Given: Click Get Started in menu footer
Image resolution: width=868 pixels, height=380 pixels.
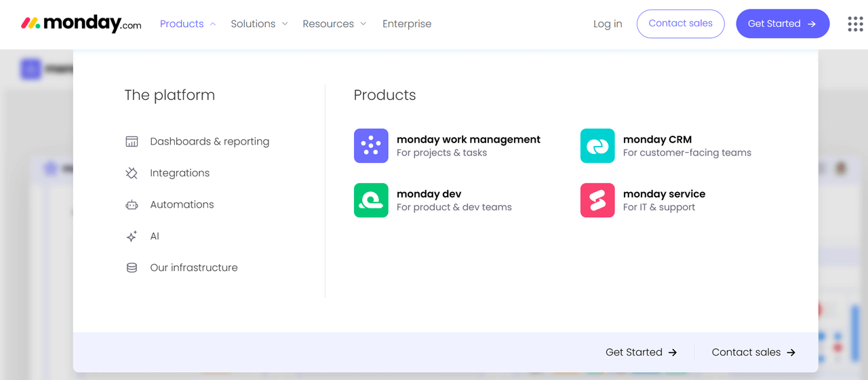Looking at the screenshot, I should coord(634,352).
